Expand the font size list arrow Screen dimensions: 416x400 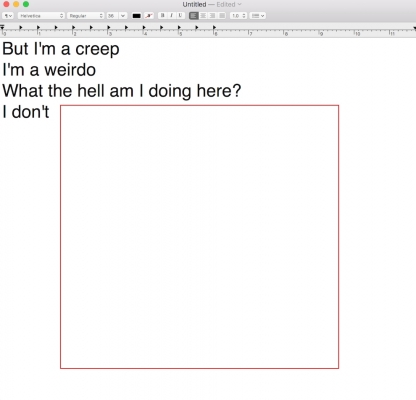tap(123, 16)
